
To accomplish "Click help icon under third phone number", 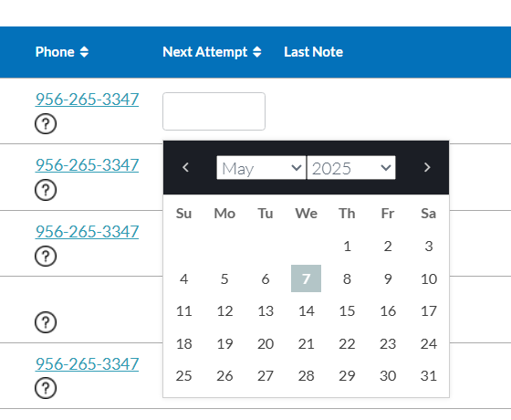I will (x=46, y=256).
